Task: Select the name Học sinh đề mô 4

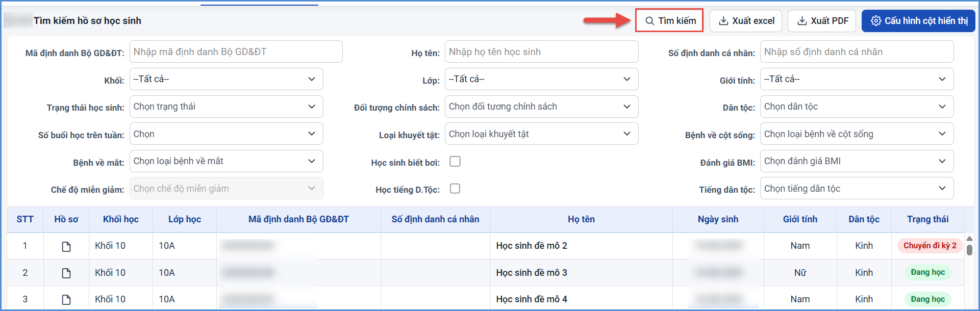Action: coord(532,299)
